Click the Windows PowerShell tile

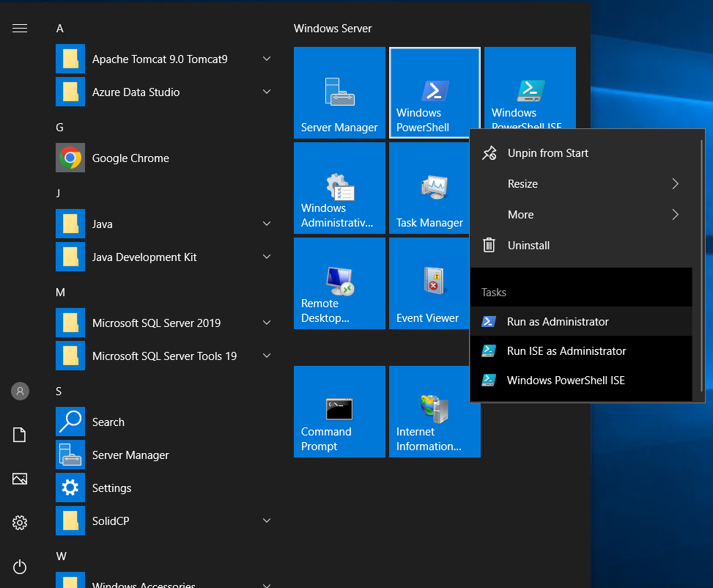(435, 92)
